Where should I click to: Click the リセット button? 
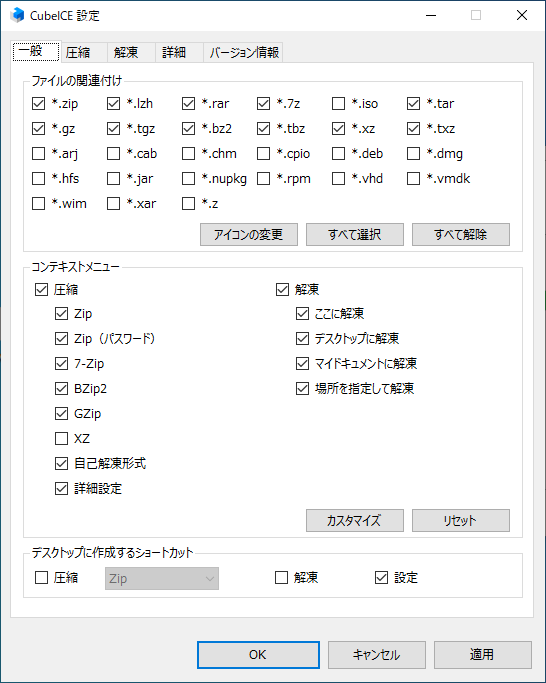[461, 521]
